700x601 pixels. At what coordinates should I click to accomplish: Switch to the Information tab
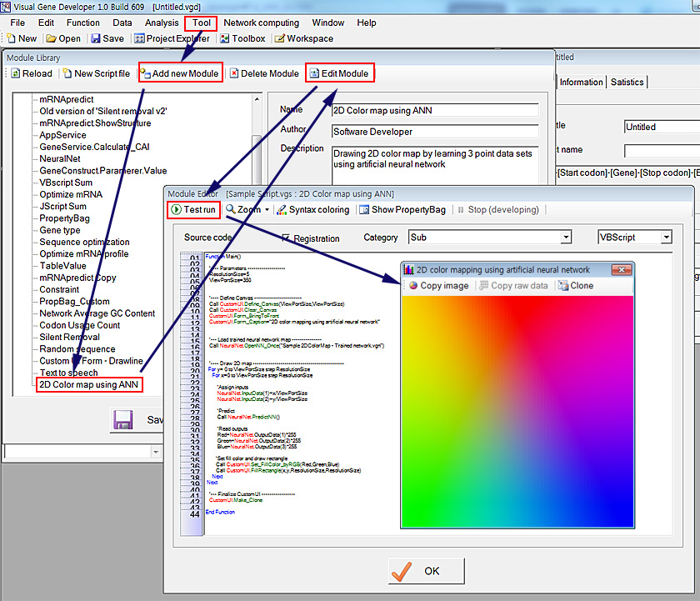pyautogui.click(x=581, y=83)
